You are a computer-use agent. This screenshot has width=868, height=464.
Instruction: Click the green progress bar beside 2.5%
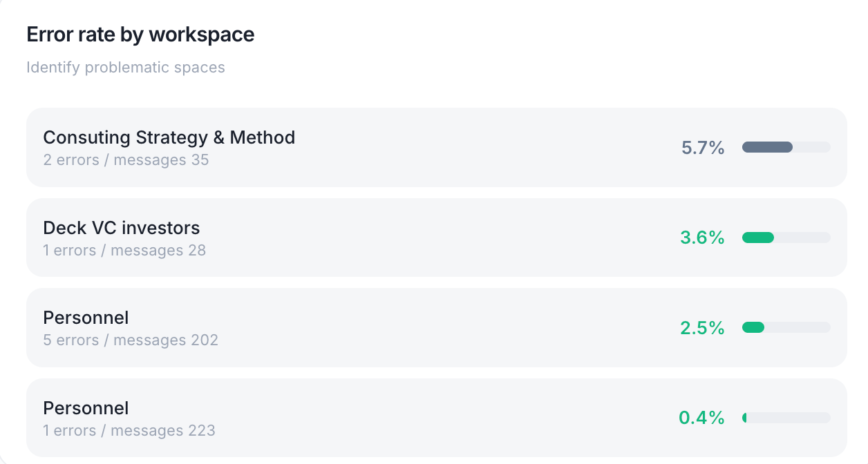coord(786,327)
